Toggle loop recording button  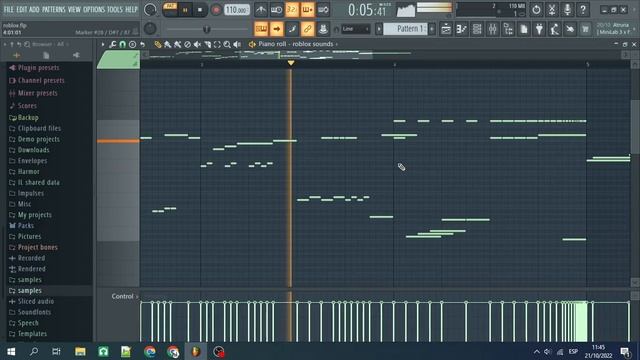pos(323,9)
